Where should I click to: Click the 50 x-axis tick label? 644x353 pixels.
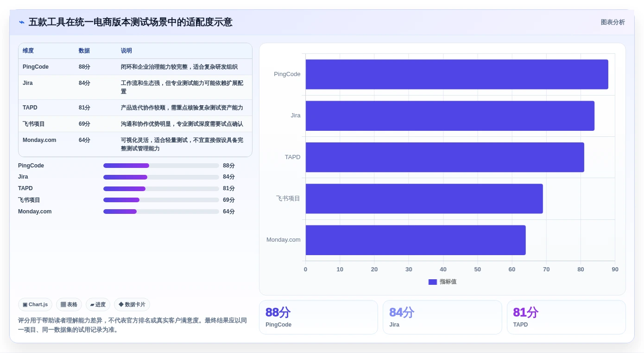pyautogui.click(x=477, y=270)
